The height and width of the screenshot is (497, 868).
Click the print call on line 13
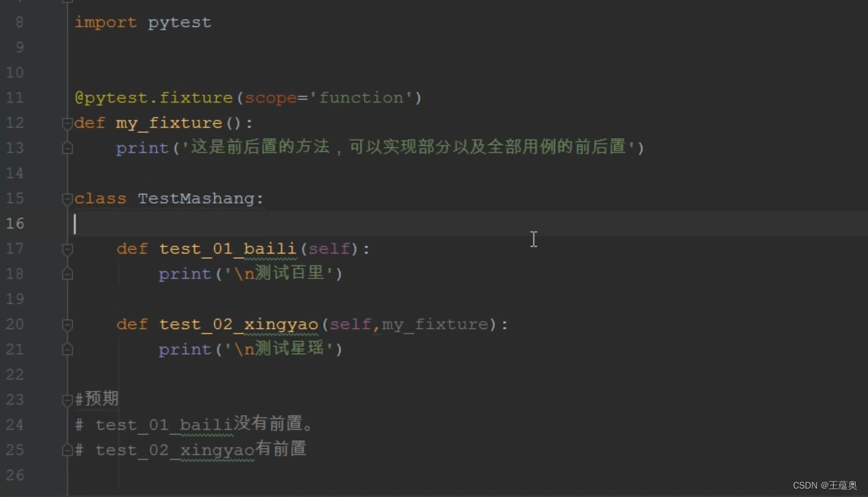143,148
